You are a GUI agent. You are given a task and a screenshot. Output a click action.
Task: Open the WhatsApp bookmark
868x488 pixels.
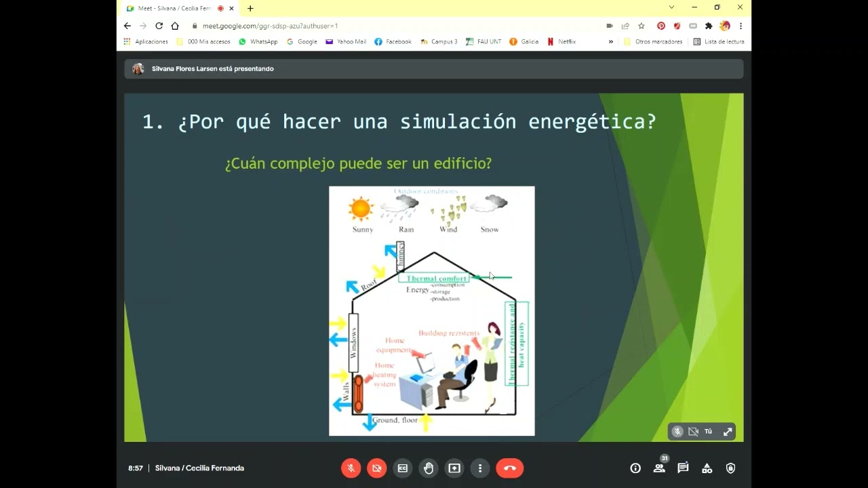(x=258, y=41)
